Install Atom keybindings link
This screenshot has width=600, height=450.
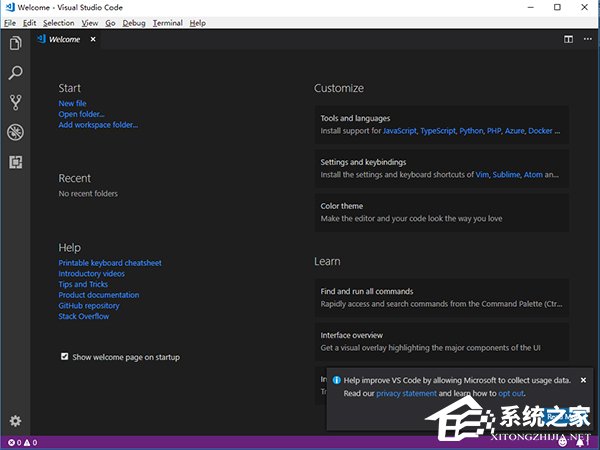point(533,175)
